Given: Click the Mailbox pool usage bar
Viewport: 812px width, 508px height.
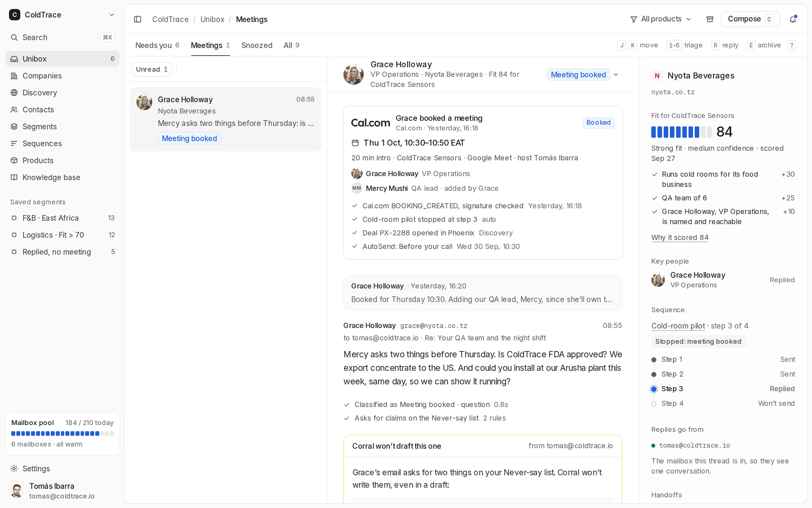Looking at the screenshot, I should click(63, 433).
